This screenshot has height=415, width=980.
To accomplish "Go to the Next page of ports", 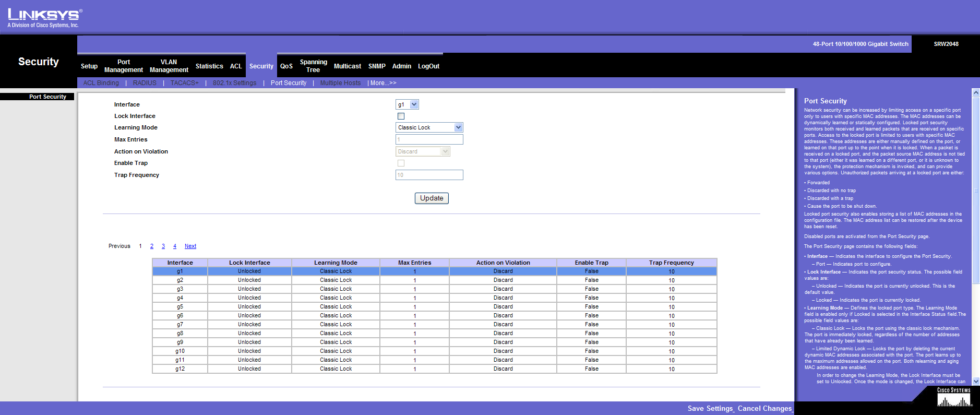I will coord(190,246).
